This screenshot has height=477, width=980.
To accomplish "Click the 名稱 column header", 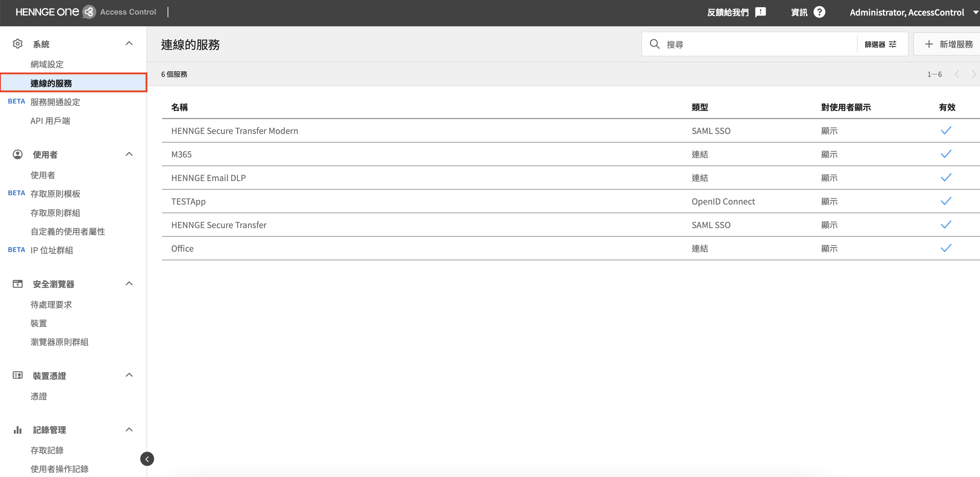I will [x=179, y=107].
